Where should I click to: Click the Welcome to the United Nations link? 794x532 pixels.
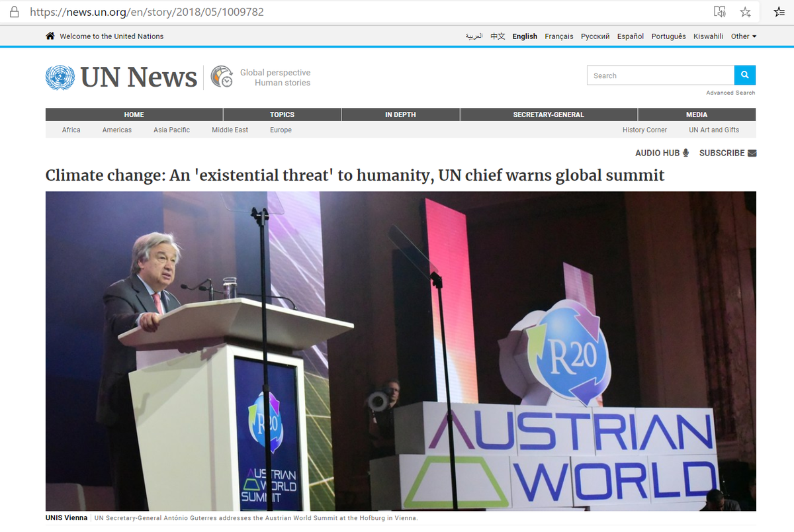tap(112, 36)
